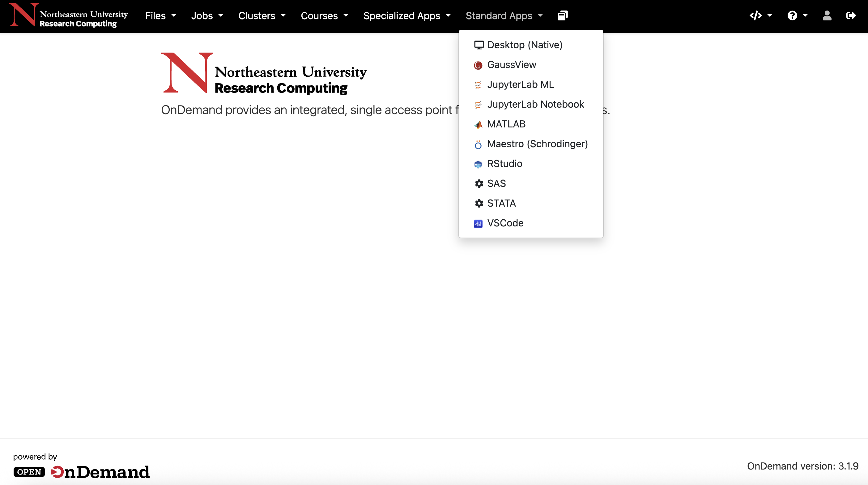
Task: Expand the Files dropdown menu
Action: pos(160,15)
